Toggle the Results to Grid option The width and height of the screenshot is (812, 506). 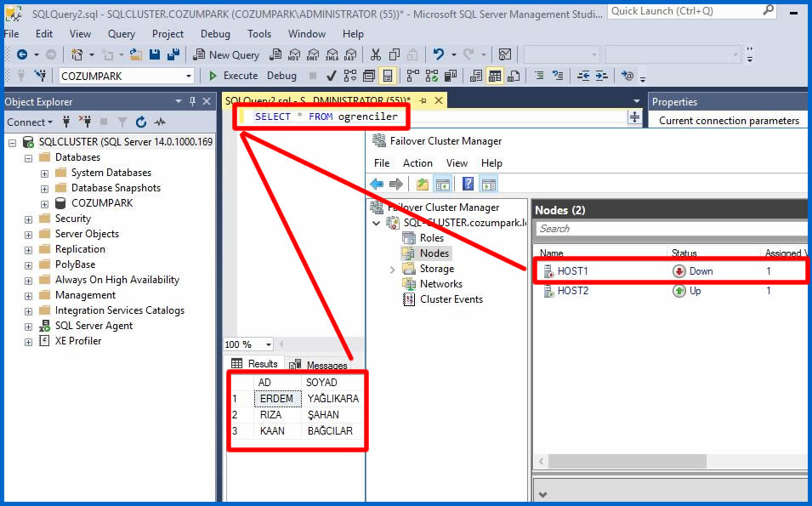pos(494,76)
